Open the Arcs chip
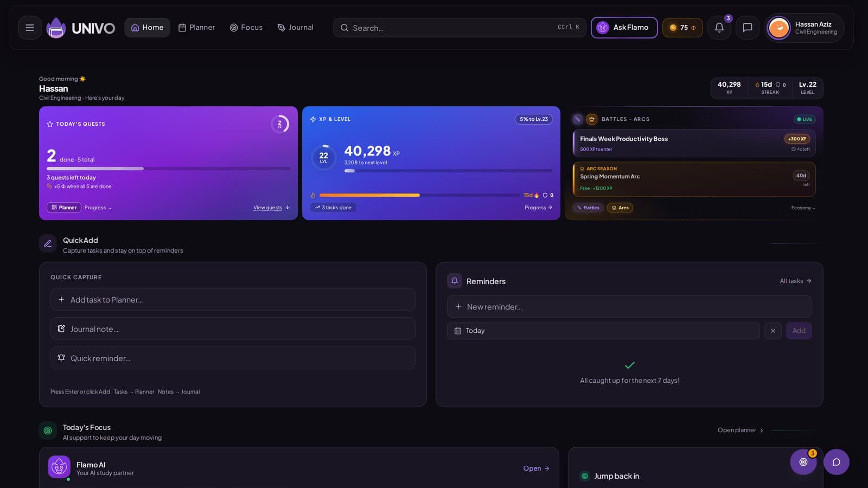Viewport: 868px width, 488px height. (x=620, y=208)
